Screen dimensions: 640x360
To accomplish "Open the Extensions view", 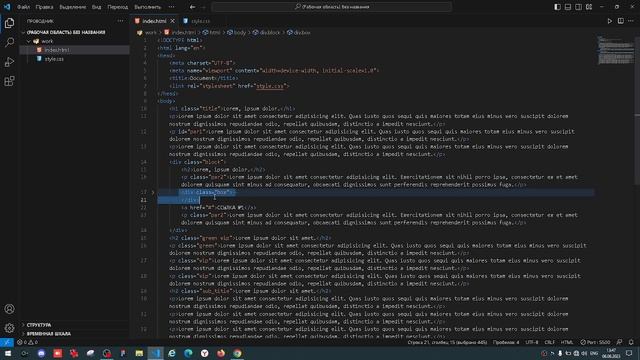I will (9, 81).
